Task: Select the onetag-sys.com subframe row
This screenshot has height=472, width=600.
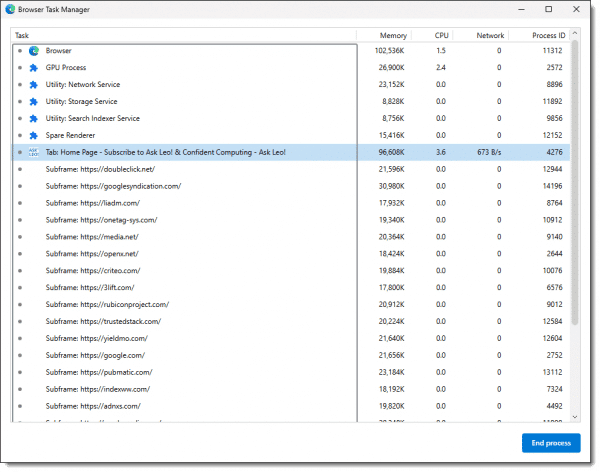Action: [x=291, y=220]
